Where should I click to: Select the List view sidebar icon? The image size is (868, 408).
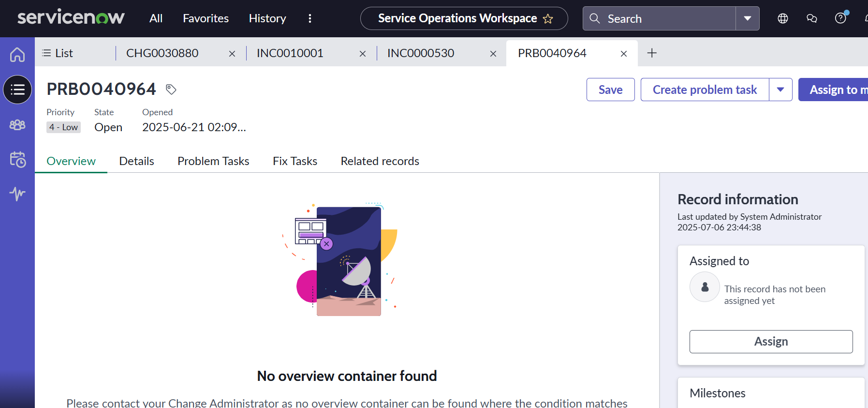pyautogui.click(x=17, y=90)
